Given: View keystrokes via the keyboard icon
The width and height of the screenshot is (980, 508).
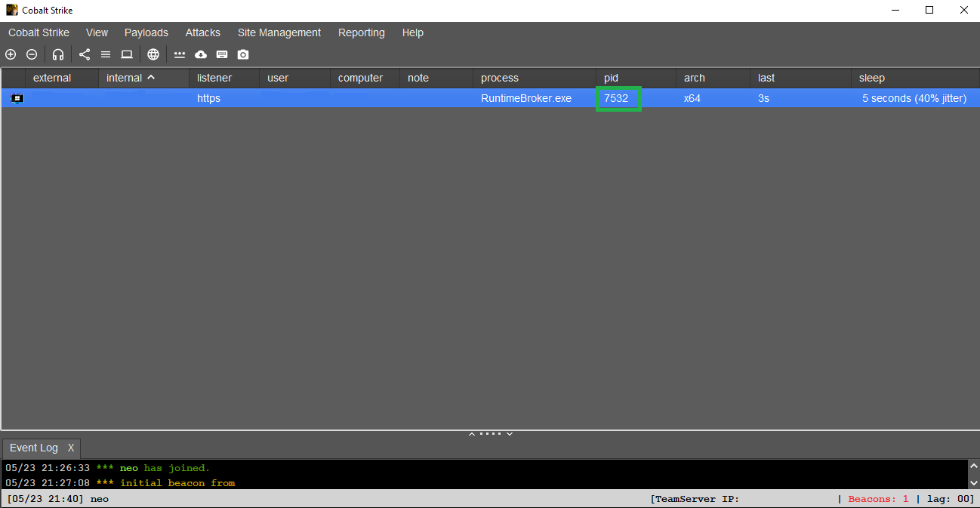Looking at the screenshot, I should (222, 54).
